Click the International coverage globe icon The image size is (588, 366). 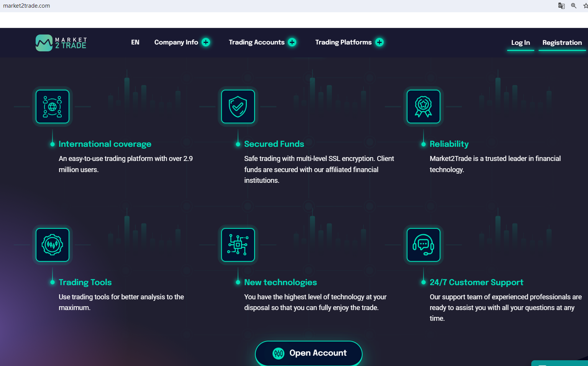point(53,107)
